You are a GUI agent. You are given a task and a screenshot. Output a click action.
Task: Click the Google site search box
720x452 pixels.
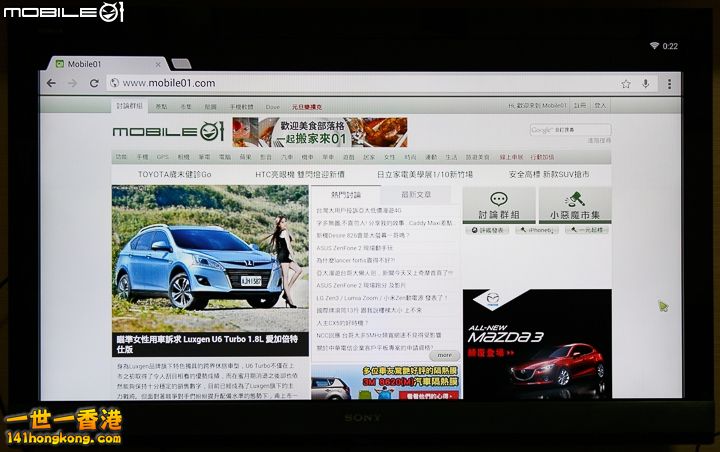point(569,129)
